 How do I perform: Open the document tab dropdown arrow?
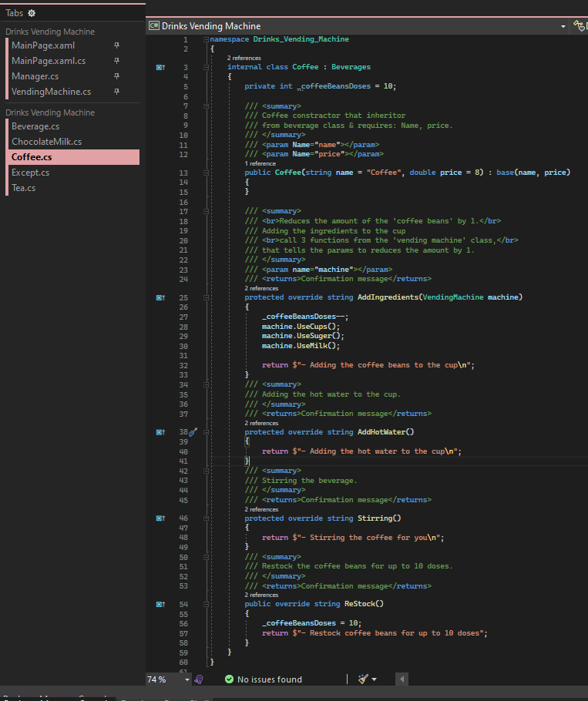tap(563, 25)
